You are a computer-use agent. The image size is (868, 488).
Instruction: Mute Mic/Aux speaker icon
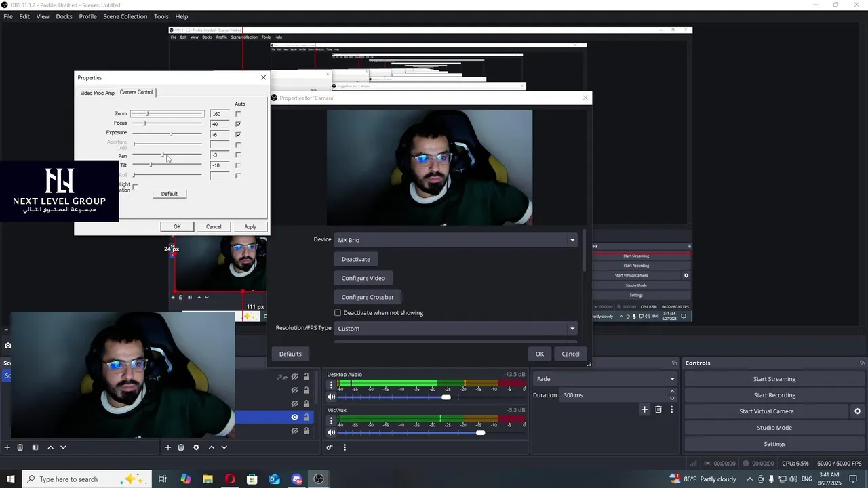[x=332, y=432]
